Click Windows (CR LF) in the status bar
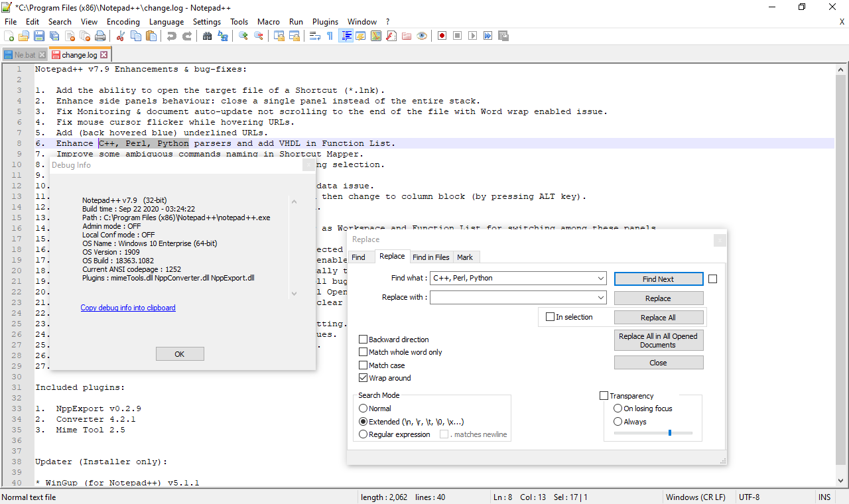The image size is (849, 504). (696, 497)
